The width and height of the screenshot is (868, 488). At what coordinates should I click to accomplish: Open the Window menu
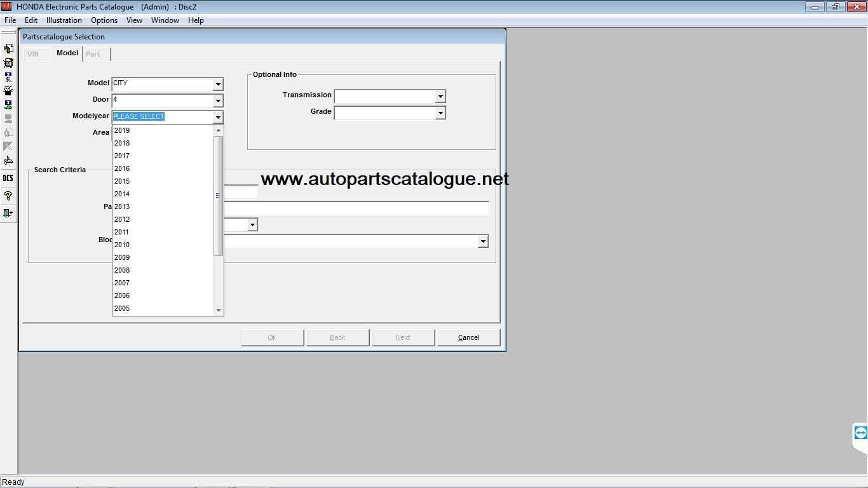pos(165,20)
